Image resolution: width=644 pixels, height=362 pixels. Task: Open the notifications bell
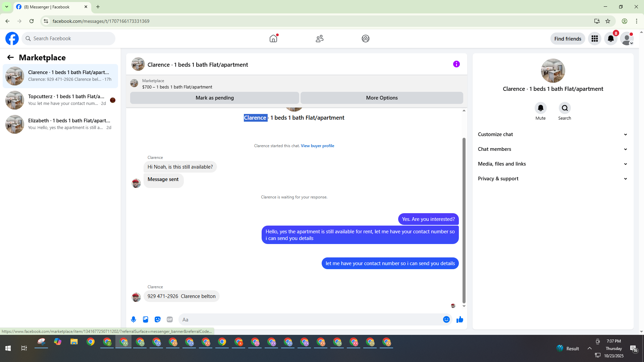[611, 39]
